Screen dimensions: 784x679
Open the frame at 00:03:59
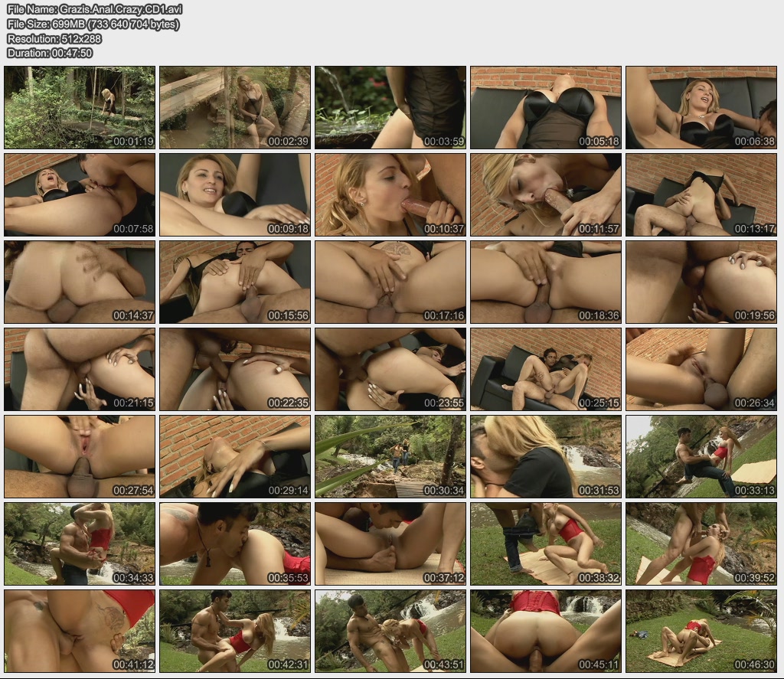[390, 107]
